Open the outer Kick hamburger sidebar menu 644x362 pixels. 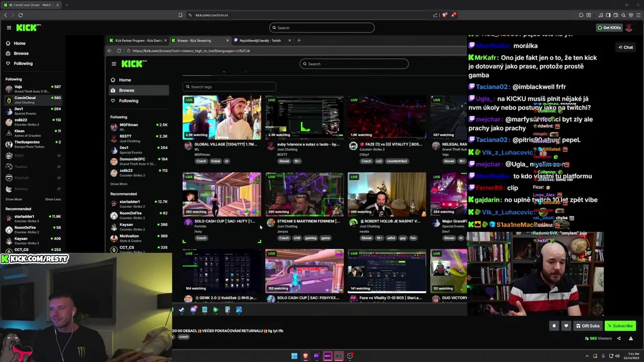pos(9,28)
